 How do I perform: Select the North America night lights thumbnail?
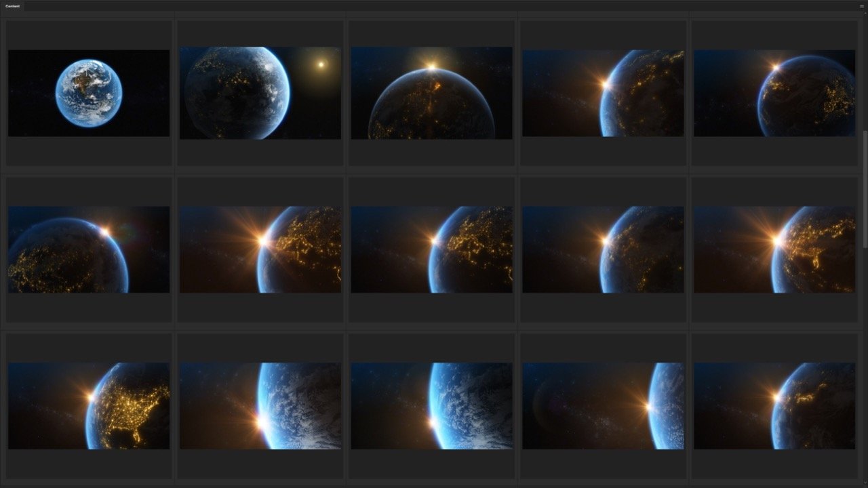(x=89, y=407)
